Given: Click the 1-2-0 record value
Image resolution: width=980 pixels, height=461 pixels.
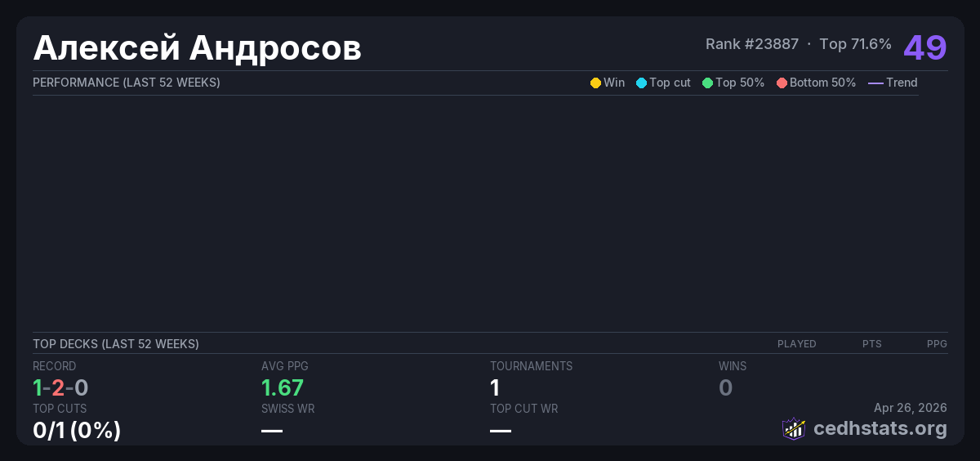Looking at the screenshot, I should coord(60,387).
